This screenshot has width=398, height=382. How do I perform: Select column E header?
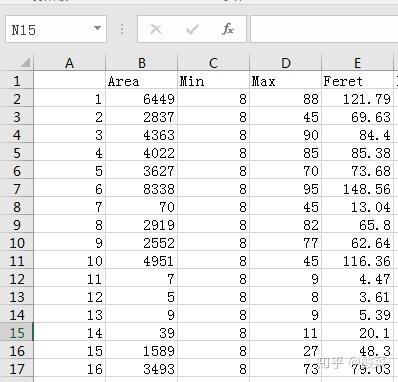[358, 63]
